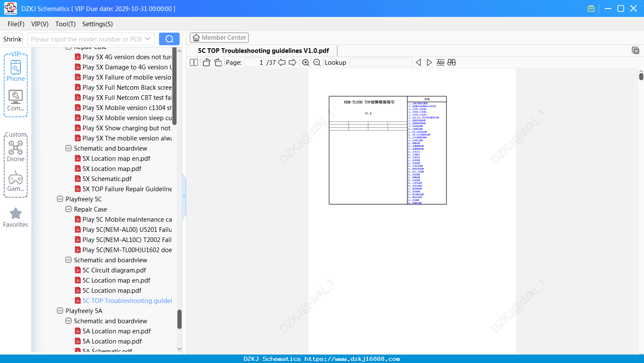Click the Shrink button
Viewport: 644px width, 363px height.
(x=13, y=39)
